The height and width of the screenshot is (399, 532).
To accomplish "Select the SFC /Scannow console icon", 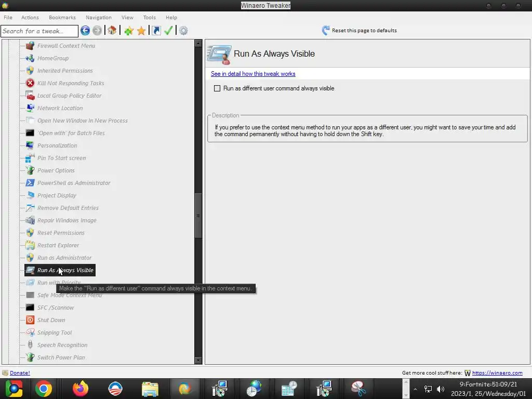I will [x=30, y=308].
